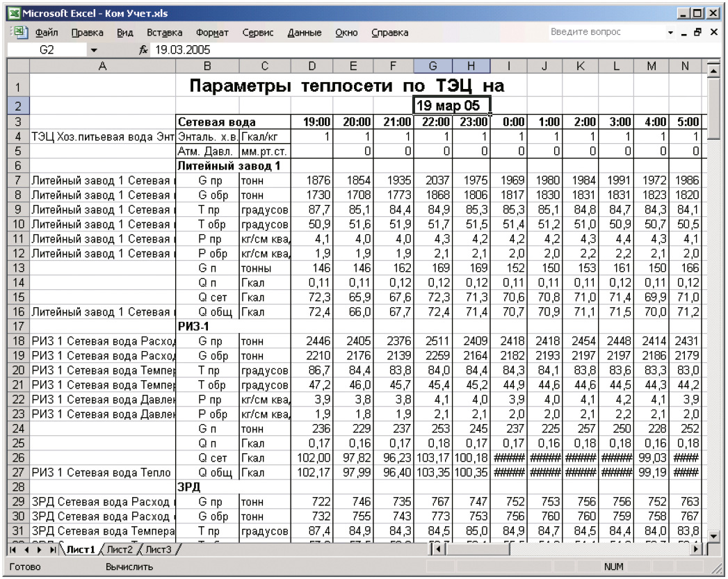Switch to the Лист2 sheet tab
Image resolution: width=728 pixels, height=579 pixels.
(x=120, y=550)
